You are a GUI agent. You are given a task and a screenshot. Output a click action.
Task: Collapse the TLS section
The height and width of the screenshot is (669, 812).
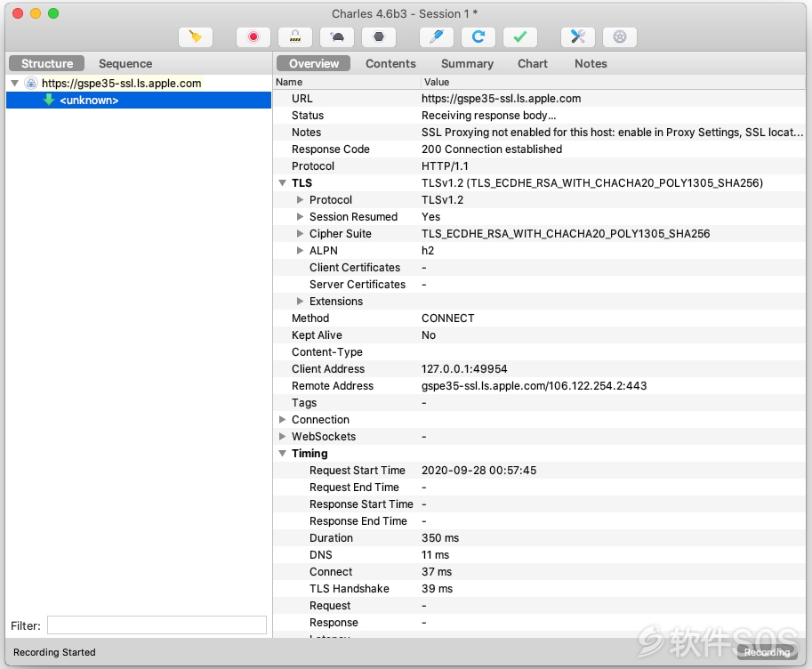coord(282,183)
